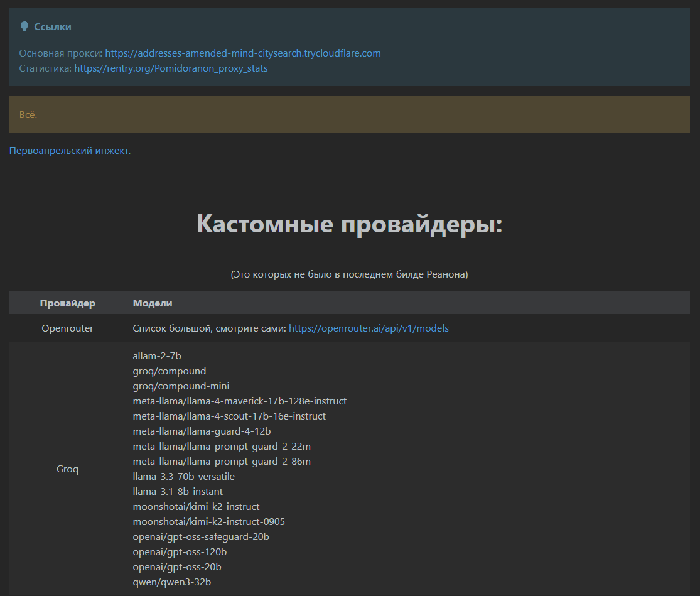The width and height of the screenshot is (700, 596).
Task: Click the Список большой, смотрите сами text
Action: point(210,328)
